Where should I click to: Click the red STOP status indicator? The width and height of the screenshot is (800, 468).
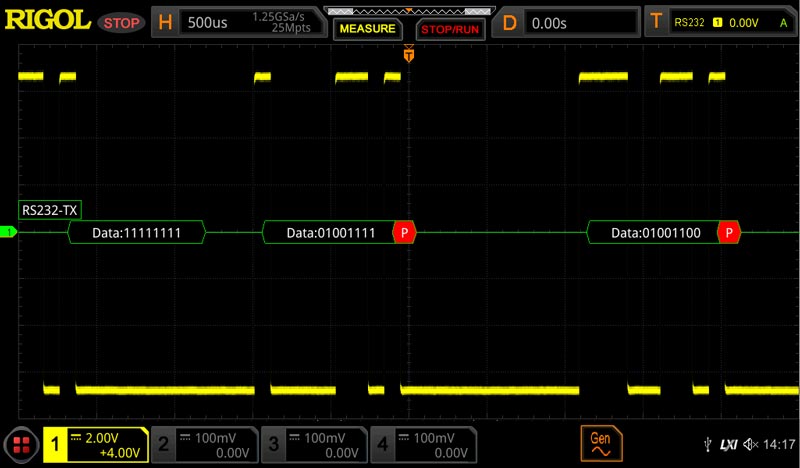point(122,21)
